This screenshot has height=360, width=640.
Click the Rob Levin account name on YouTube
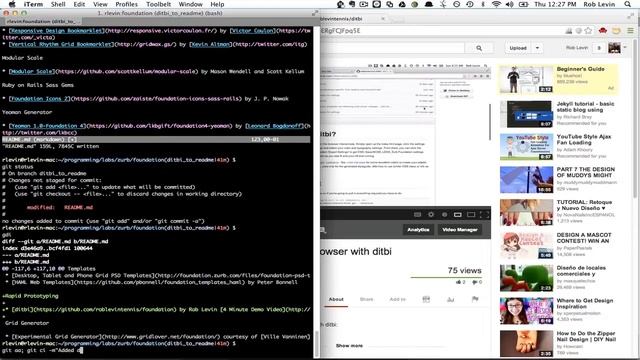[577, 48]
